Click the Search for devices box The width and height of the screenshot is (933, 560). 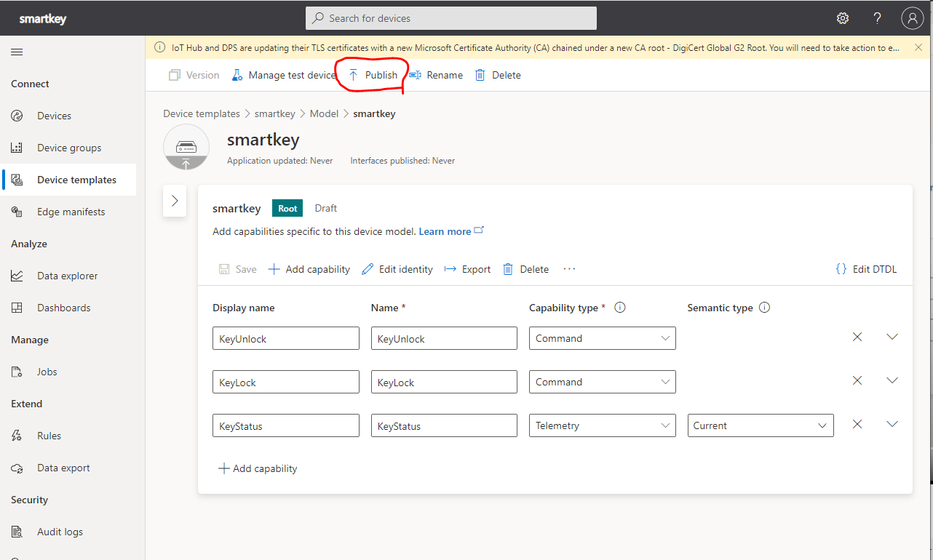[x=451, y=18]
